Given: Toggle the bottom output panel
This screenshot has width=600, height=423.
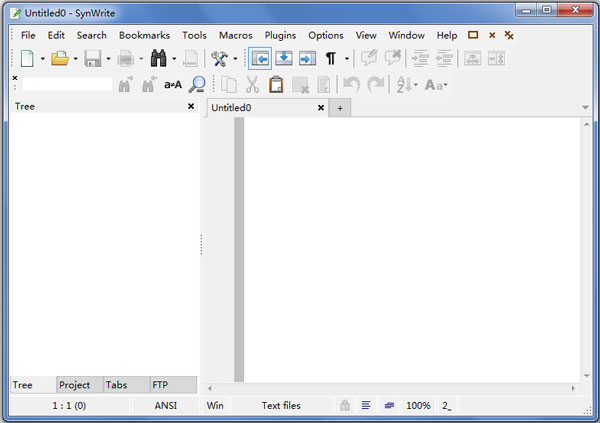Looking at the screenshot, I should tap(284, 59).
